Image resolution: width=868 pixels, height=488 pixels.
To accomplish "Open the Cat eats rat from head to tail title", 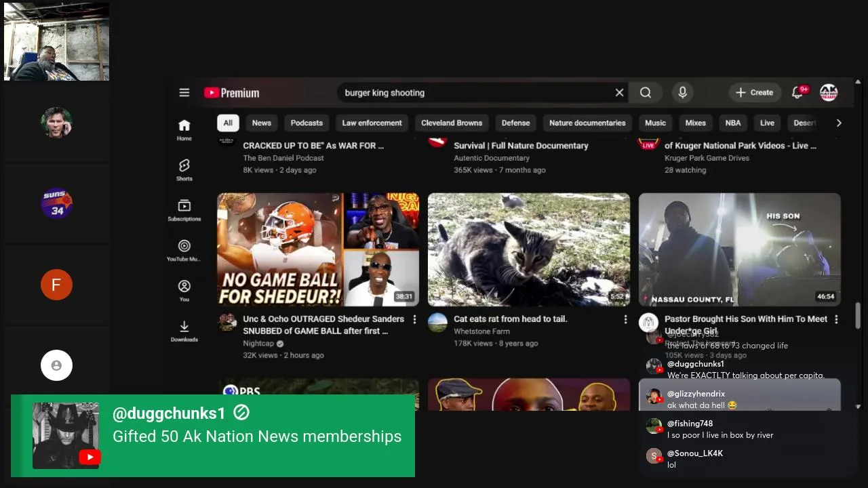I will (x=510, y=319).
